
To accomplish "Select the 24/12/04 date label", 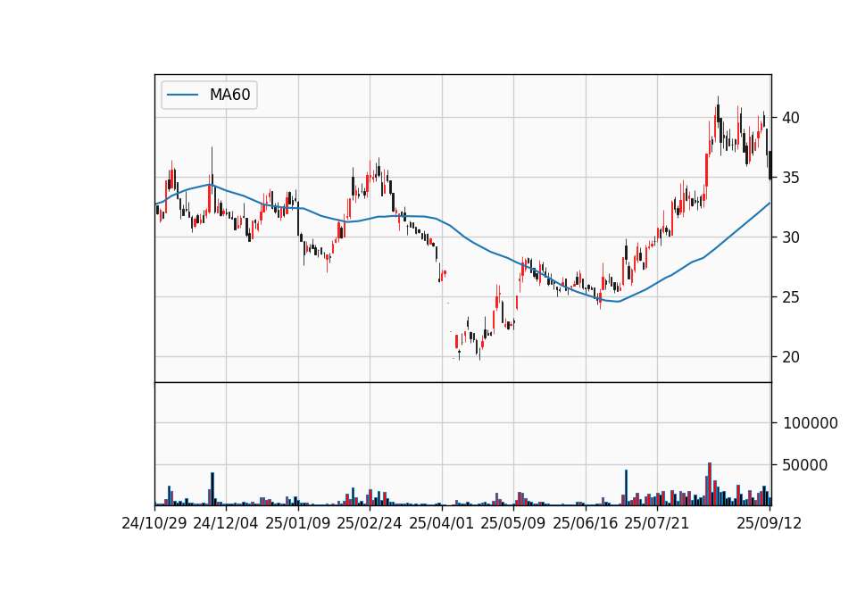I will pyautogui.click(x=226, y=523).
